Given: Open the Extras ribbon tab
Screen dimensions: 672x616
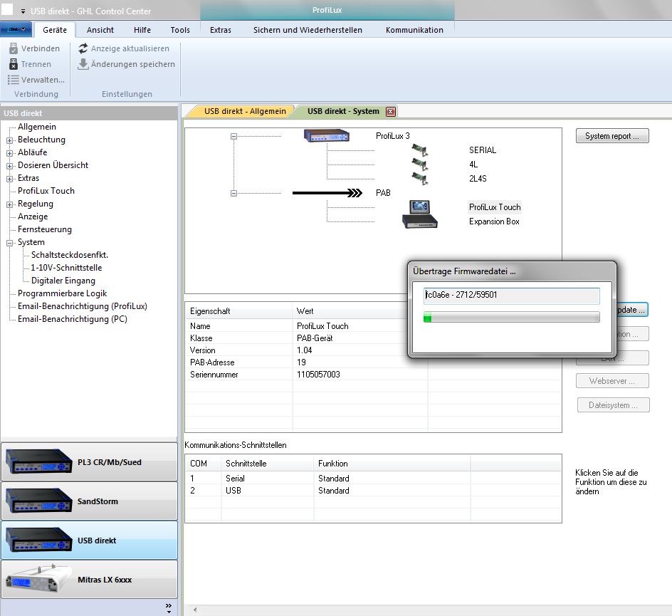Looking at the screenshot, I should (220, 30).
